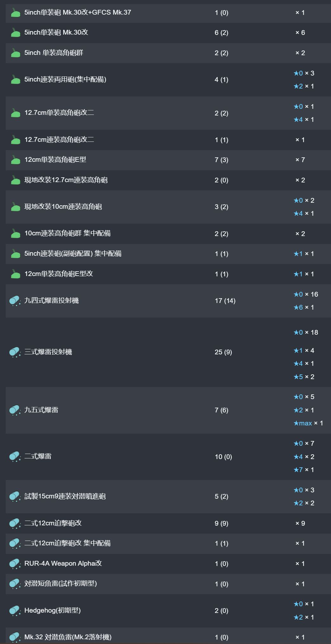The height and width of the screenshot is (644, 331).
Task: Select the ★0 × 18 entry of 三式爆雷投射機
Action: click(x=306, y=332)
